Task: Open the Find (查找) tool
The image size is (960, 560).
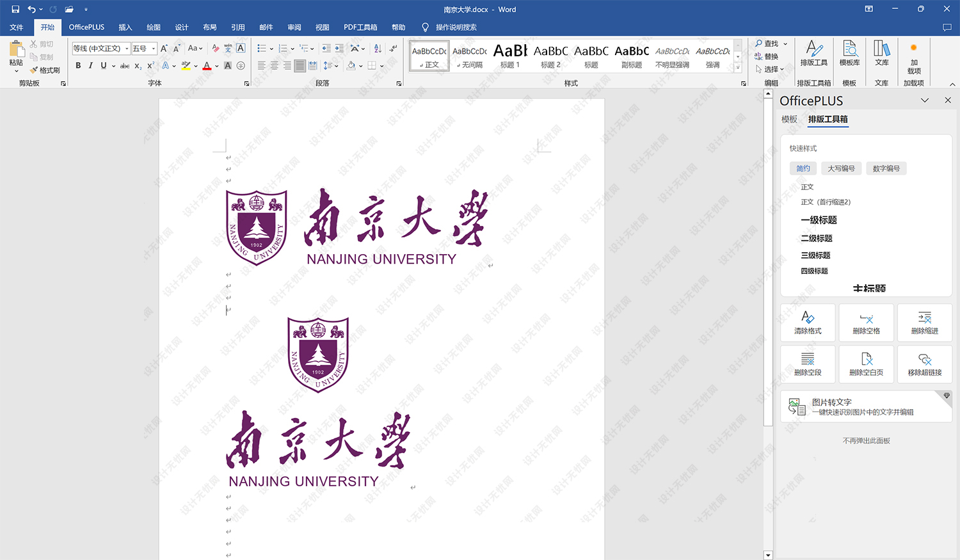Action: [x=767, y=44]
